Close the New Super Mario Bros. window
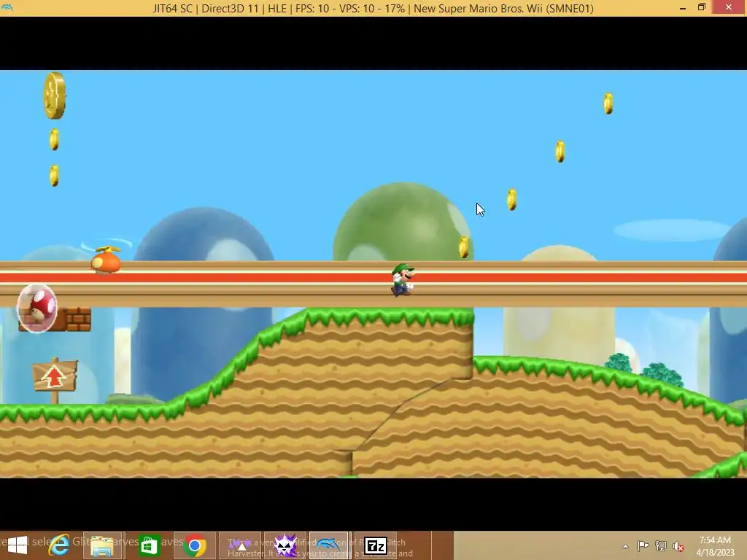Viewport: 747px width, 560px height. tap(729, 7)
